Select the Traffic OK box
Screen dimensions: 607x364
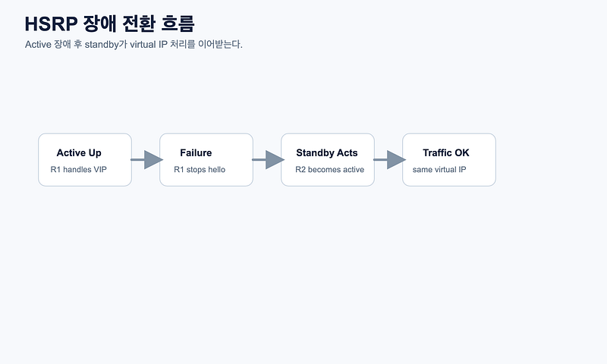click(449, 160)
